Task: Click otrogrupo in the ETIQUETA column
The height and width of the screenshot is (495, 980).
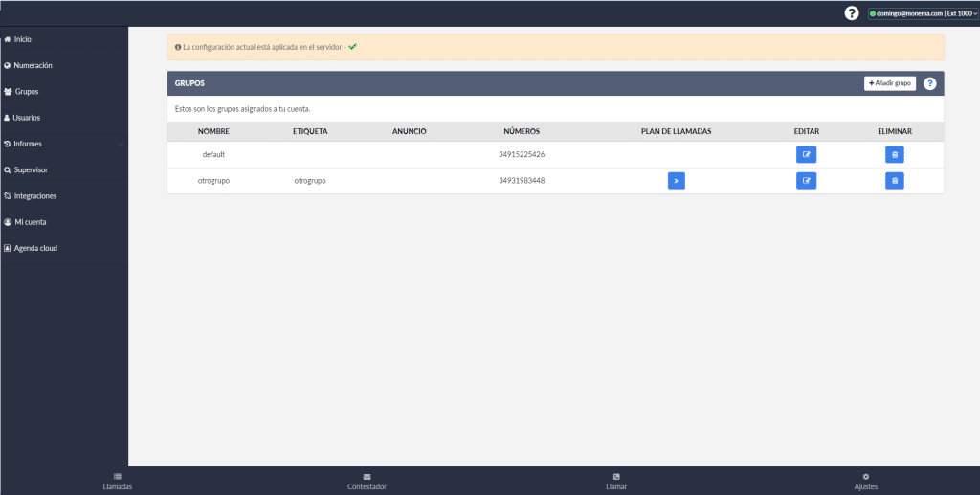Action: (310, 181)
